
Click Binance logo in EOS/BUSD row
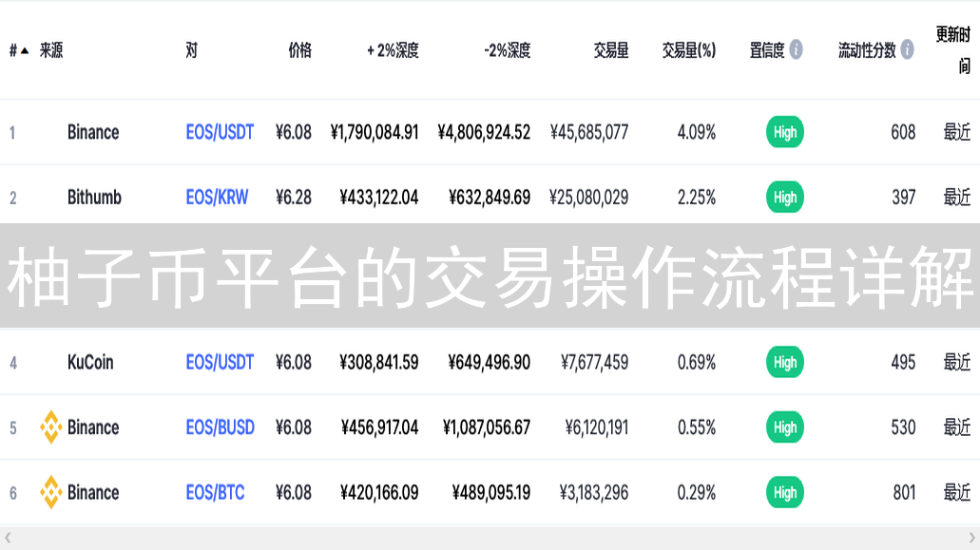50,427
